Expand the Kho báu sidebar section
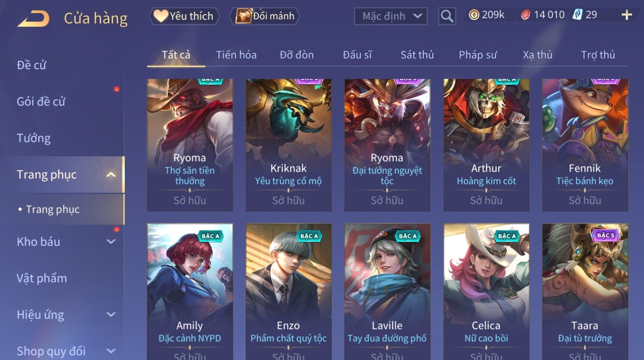644x360 pixels. tap(111, 242)
